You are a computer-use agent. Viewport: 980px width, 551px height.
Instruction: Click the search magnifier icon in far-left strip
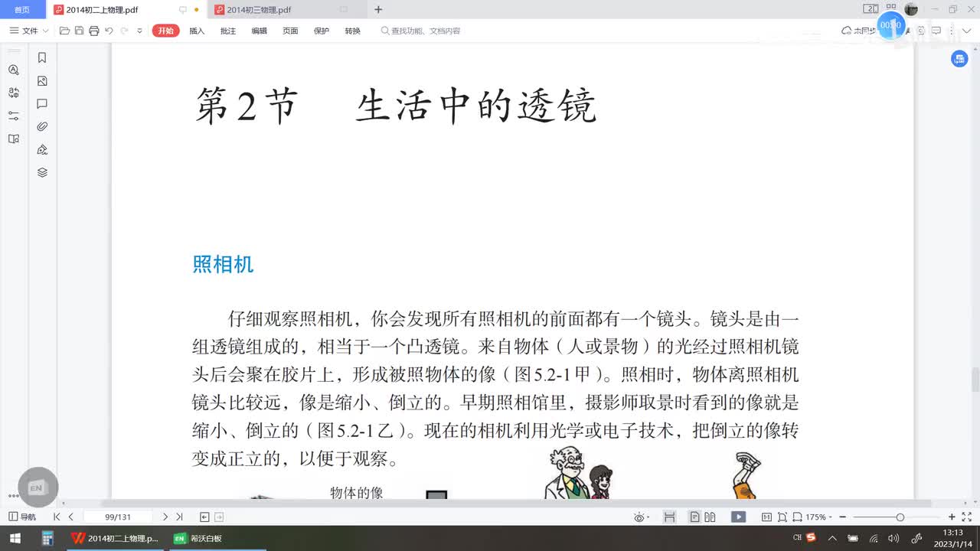13,70
